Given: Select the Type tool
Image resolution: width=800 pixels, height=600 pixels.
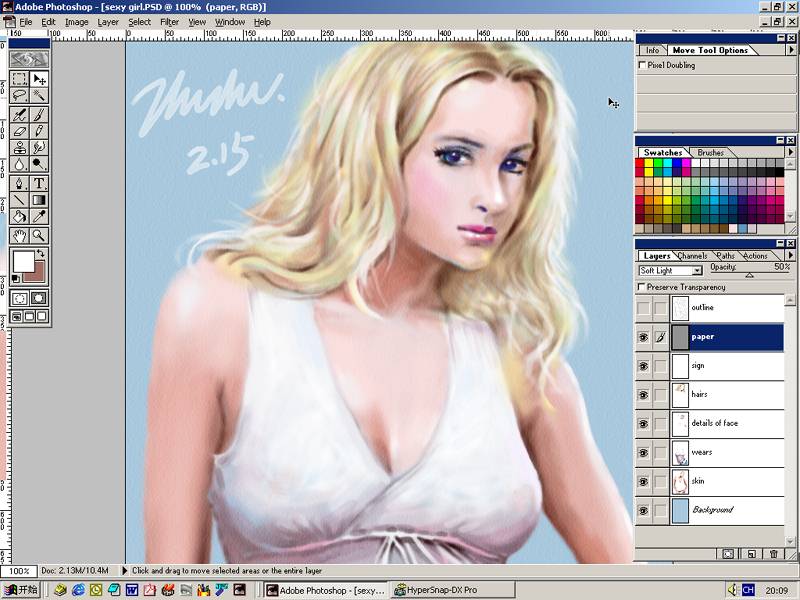Looking at the screenshot, I should (x=39, y=183).
